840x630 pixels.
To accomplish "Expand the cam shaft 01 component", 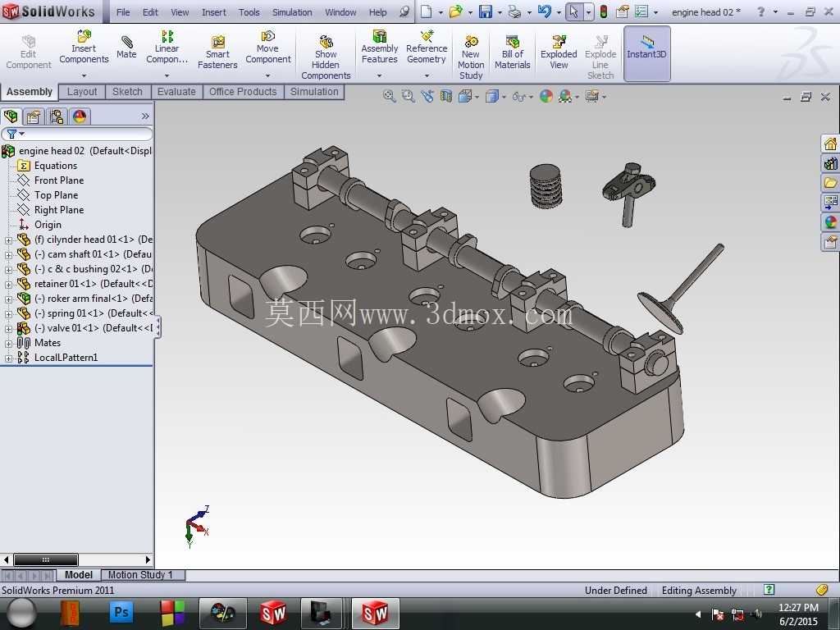I will pos(8,255).
